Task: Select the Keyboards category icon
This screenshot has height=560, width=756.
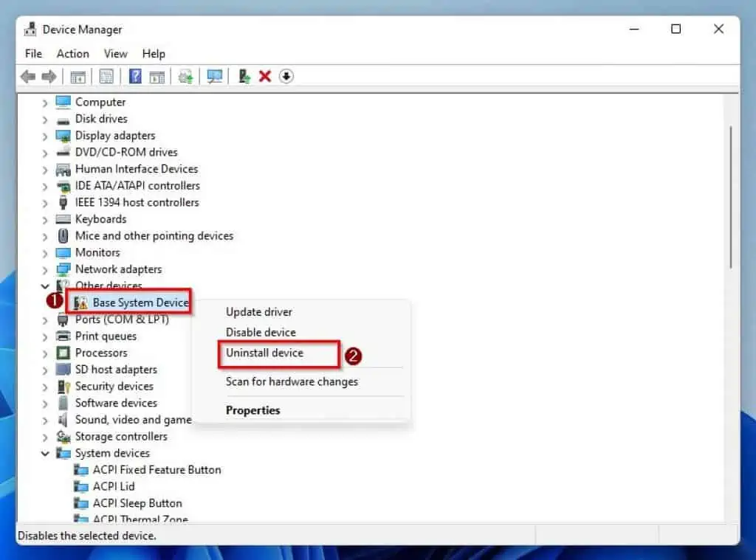Action: [x=63, y=218]
